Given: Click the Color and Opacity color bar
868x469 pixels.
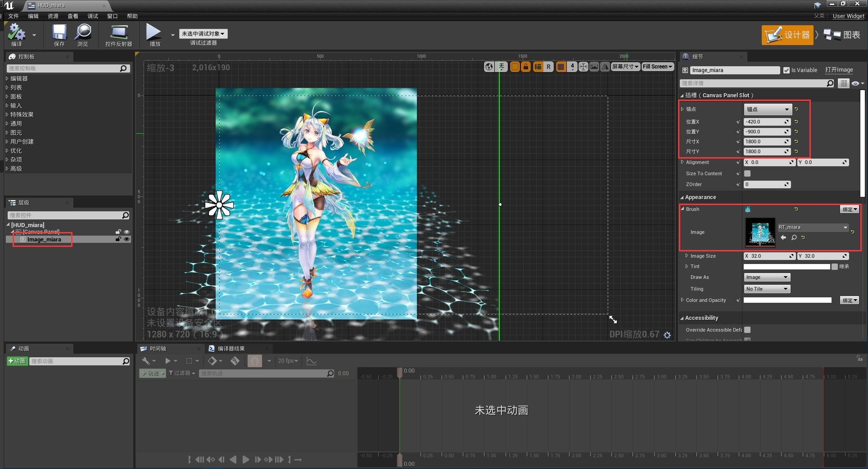Looking at the screenshot, I should click(x=787, y=300).
